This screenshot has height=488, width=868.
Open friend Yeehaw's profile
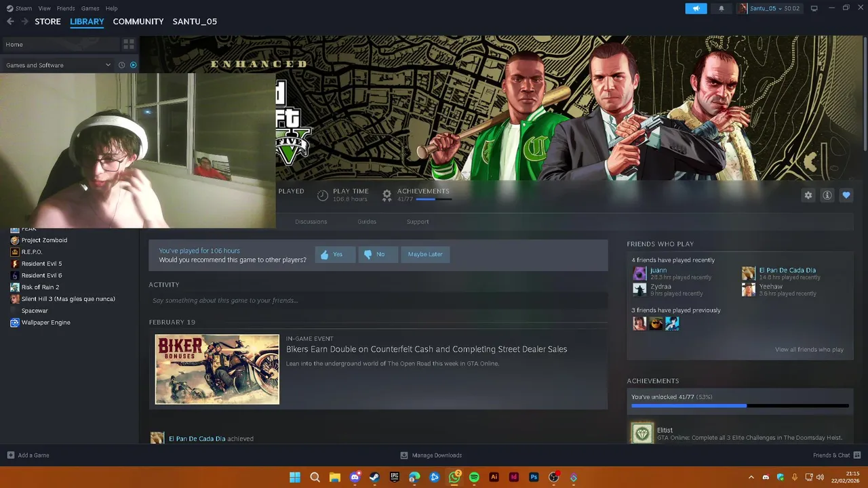(770, 287)
